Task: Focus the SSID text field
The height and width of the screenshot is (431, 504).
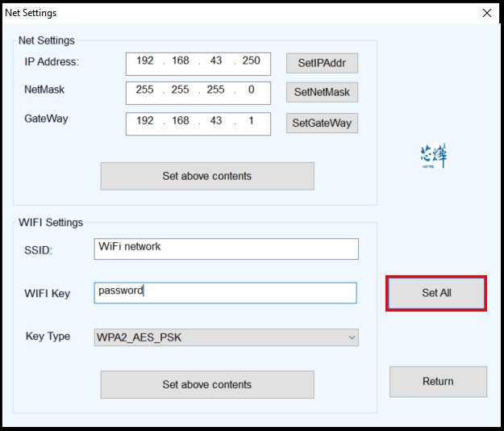Action: pyautogui.click(x=226, y=249)
